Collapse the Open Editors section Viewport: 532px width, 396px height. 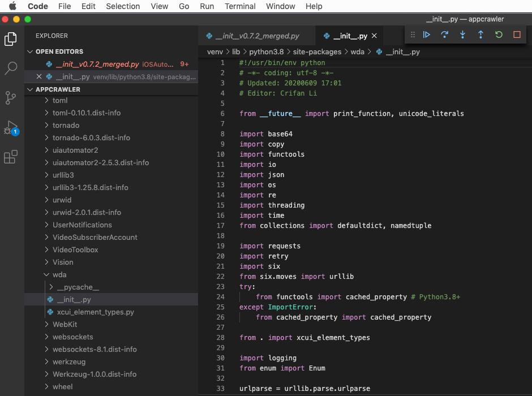(30, 51)
